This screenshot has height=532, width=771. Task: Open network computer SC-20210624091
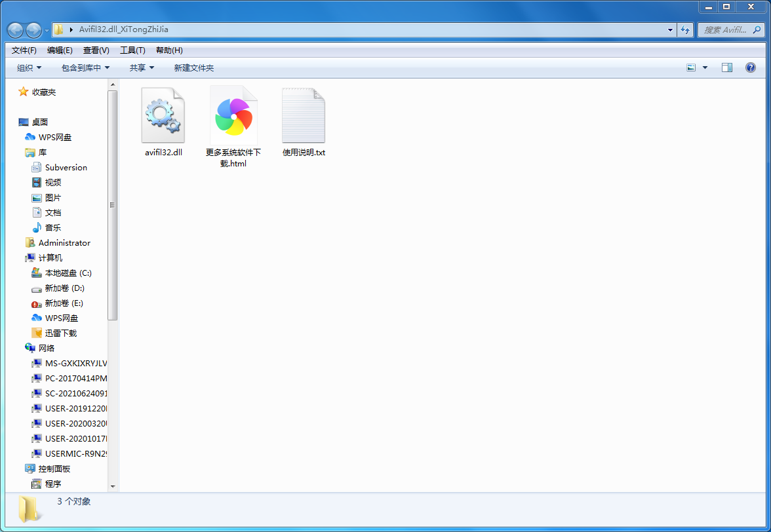tap(69, 394)
